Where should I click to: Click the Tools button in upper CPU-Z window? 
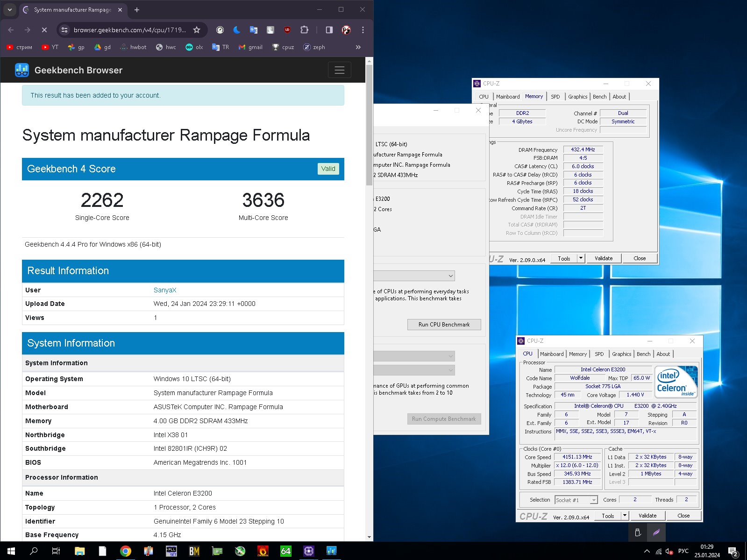564,258
